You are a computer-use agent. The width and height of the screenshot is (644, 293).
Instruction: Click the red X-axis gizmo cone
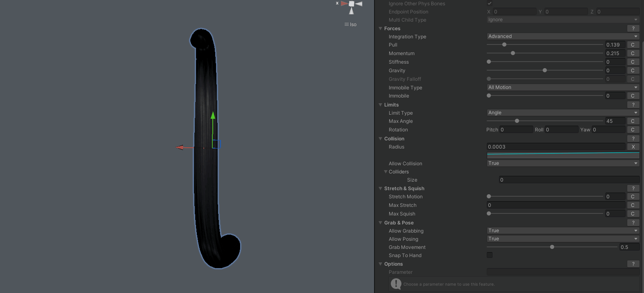344,4
